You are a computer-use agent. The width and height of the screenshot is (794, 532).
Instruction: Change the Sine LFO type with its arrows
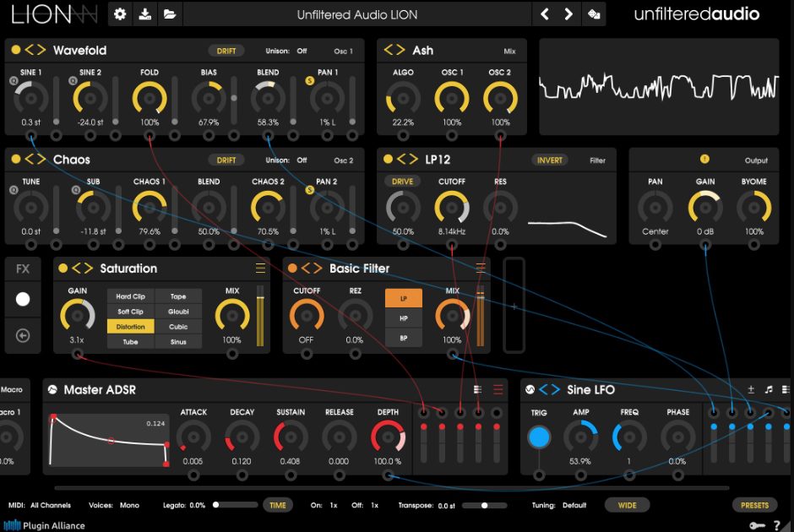tap(549, 389)
